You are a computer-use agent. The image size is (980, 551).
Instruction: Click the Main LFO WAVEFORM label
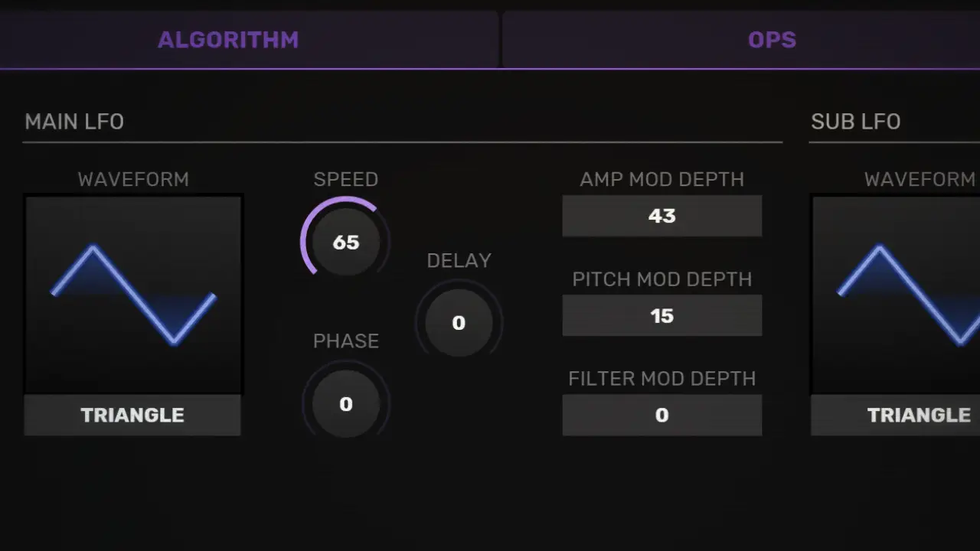coord(133,179)
